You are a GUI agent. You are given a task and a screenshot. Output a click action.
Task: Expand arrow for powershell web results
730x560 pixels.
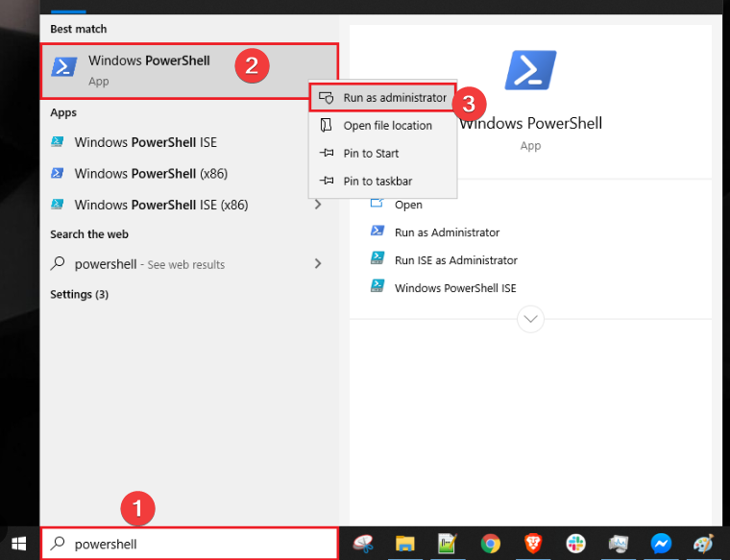tap(318, 263)
